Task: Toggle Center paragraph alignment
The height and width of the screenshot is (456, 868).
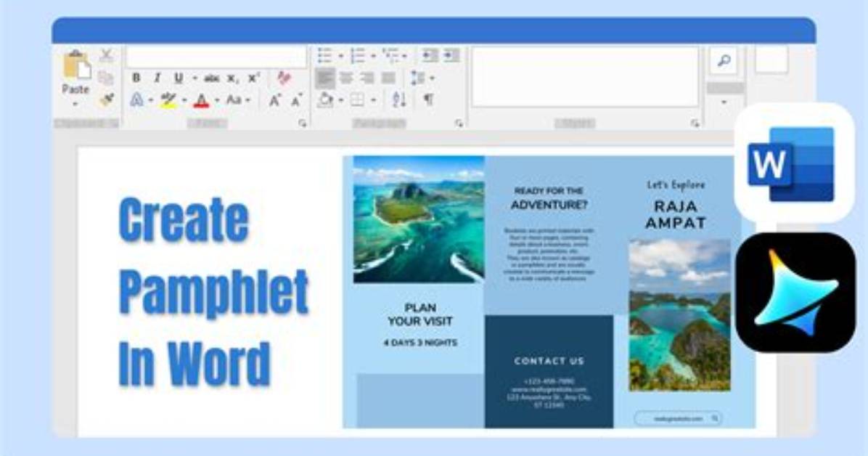Action: 346,78
